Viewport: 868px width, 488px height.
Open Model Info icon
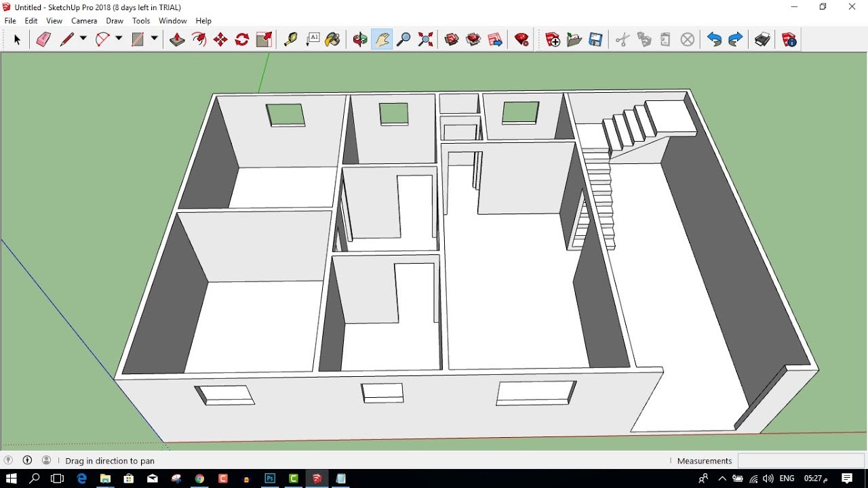click(789, 40)
